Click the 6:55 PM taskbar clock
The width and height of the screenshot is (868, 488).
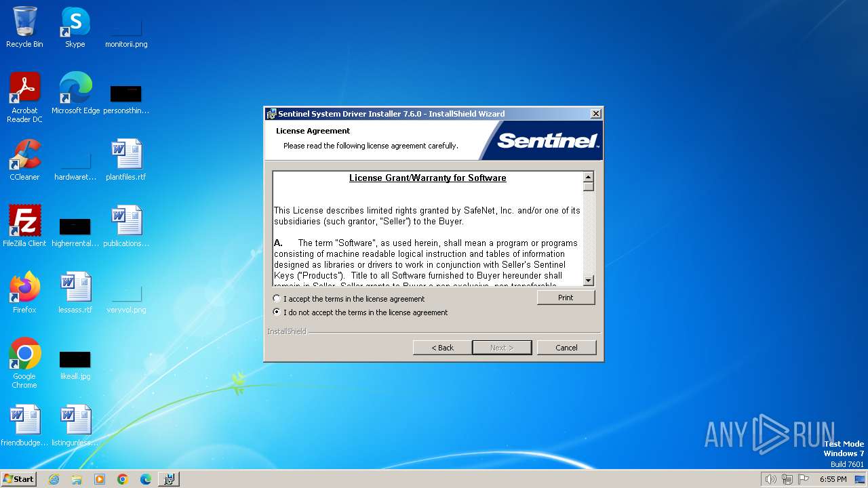point(833,479)
